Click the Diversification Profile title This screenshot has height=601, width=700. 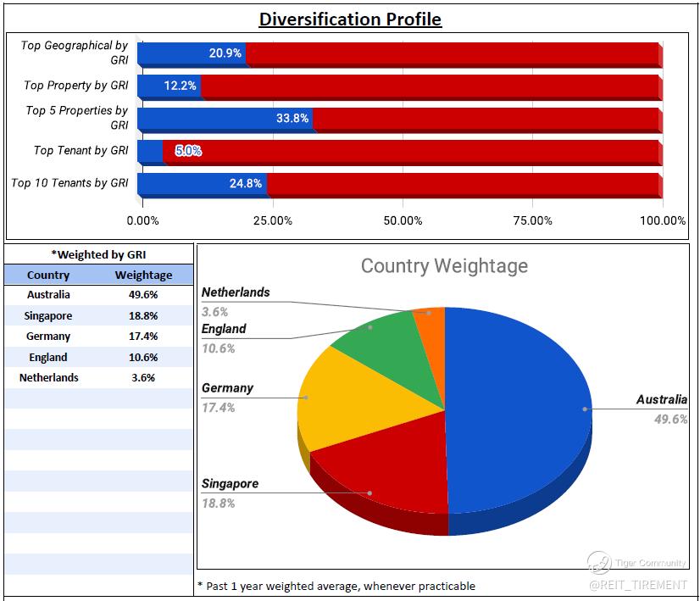click(351, 19)
